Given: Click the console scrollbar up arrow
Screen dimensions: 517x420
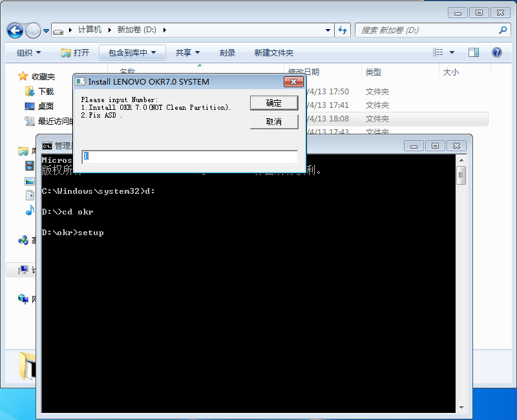Looking at the screenshot, I should pos(461,160).
